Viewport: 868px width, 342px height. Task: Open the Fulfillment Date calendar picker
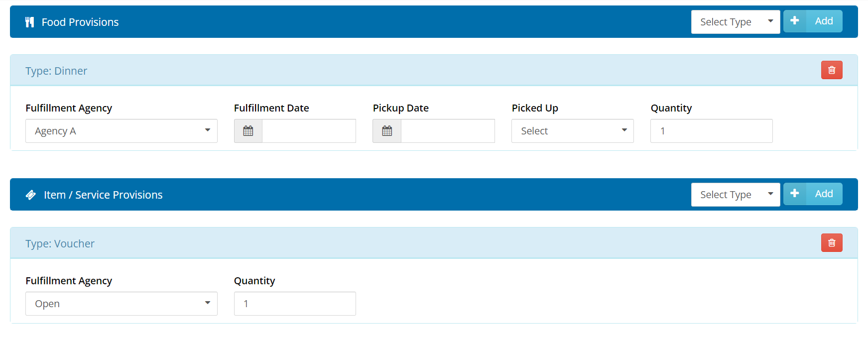(248, 131)
